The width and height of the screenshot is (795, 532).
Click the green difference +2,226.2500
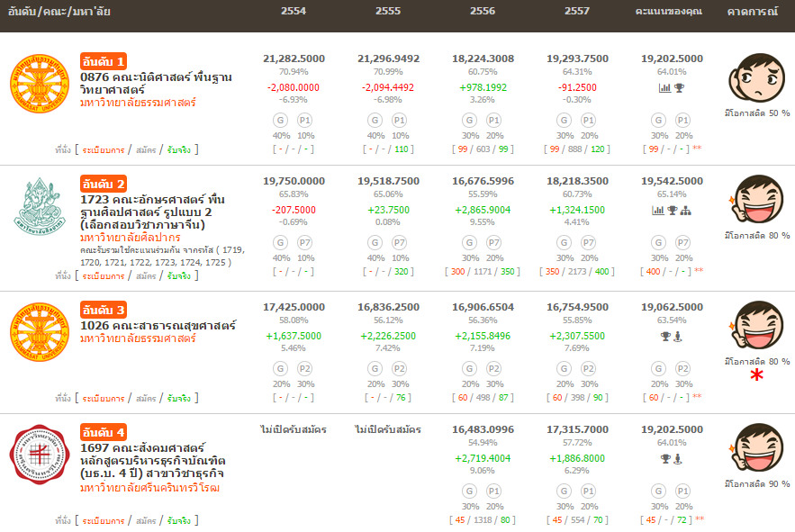[x=388, y=336]
